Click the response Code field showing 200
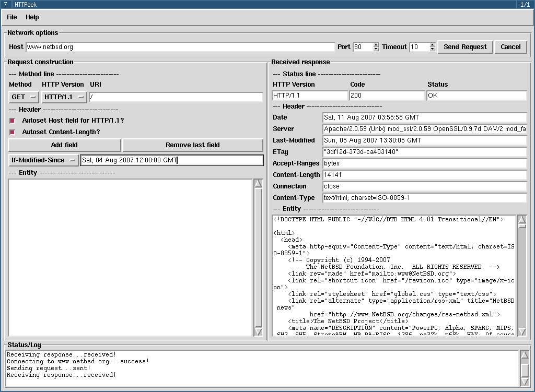The width and height of the screenshot is (535, 392). (x=387, y=96)
